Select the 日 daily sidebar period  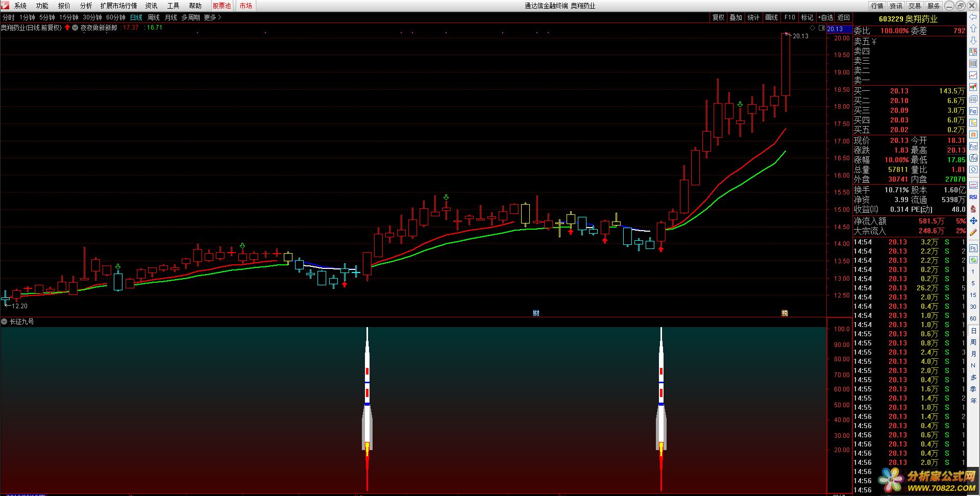[973, 331]
